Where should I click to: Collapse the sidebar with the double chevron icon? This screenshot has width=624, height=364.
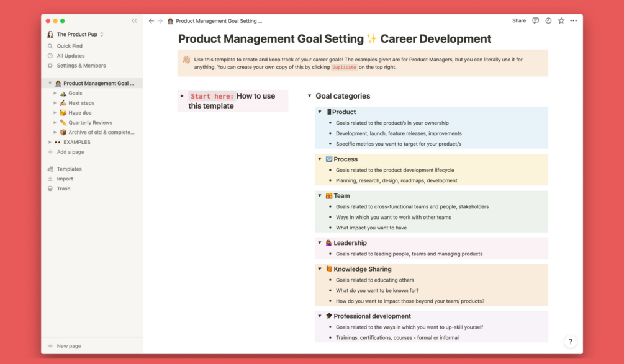coord(134,20)
